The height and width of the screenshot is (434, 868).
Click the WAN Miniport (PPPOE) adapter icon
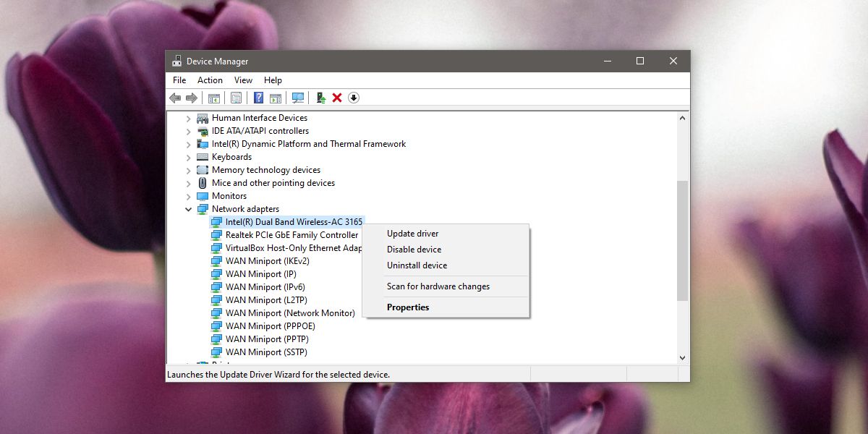[x=216, y=326]
